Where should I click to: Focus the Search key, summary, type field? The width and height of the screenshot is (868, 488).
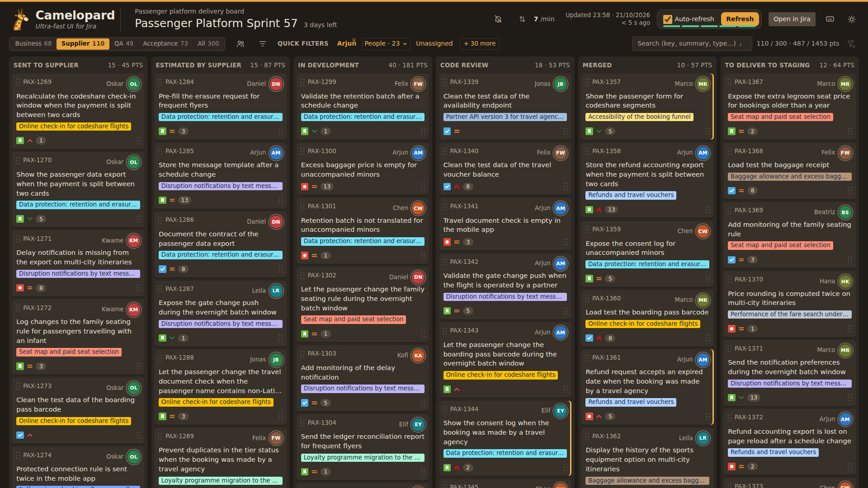(x=692, y=43)
